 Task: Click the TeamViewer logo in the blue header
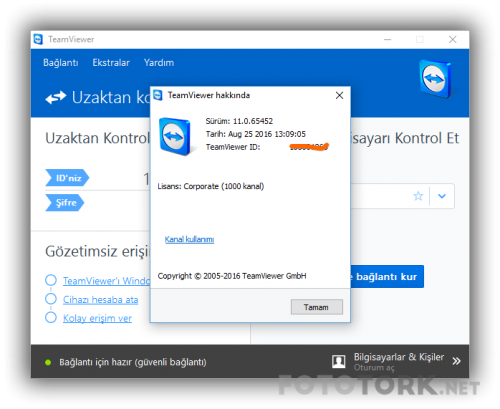(x=435, y=79)
